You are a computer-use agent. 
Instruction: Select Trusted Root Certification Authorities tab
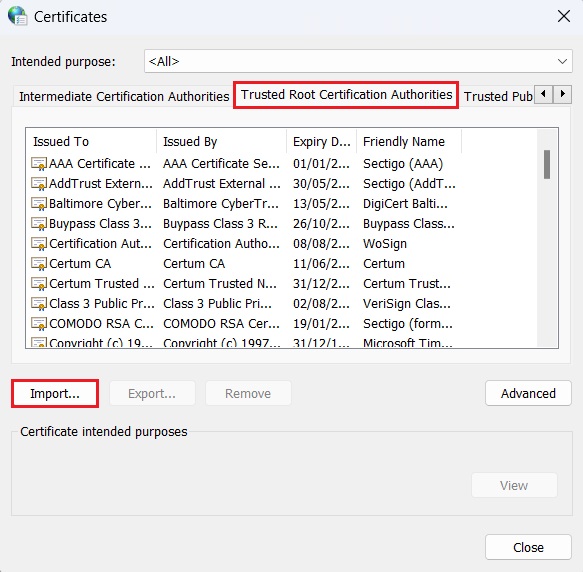[346, 95]
